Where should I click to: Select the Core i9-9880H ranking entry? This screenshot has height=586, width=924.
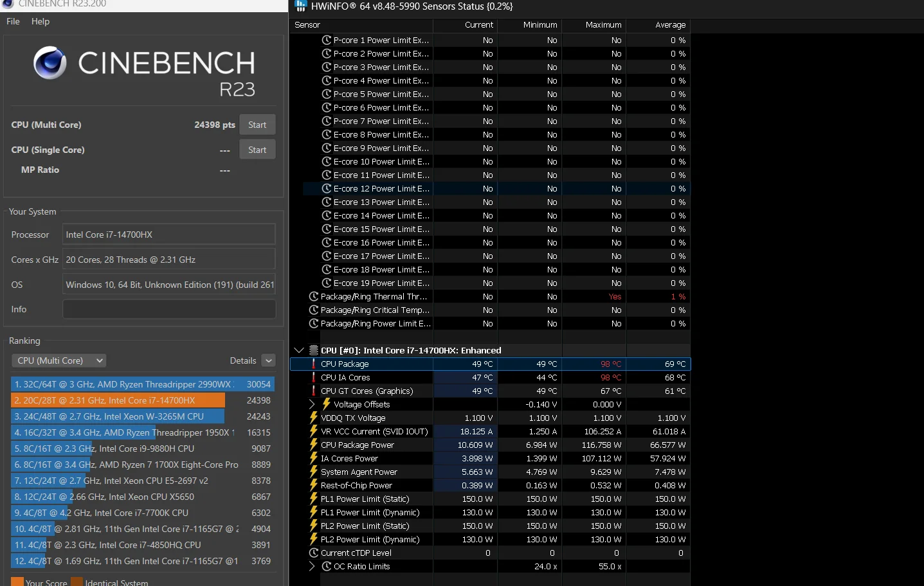point(143,448)
